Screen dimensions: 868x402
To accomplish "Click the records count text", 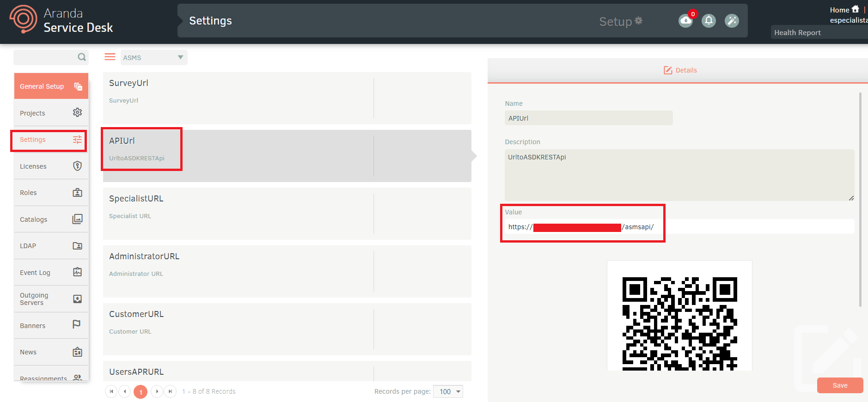I will click(x=209, y=391).
